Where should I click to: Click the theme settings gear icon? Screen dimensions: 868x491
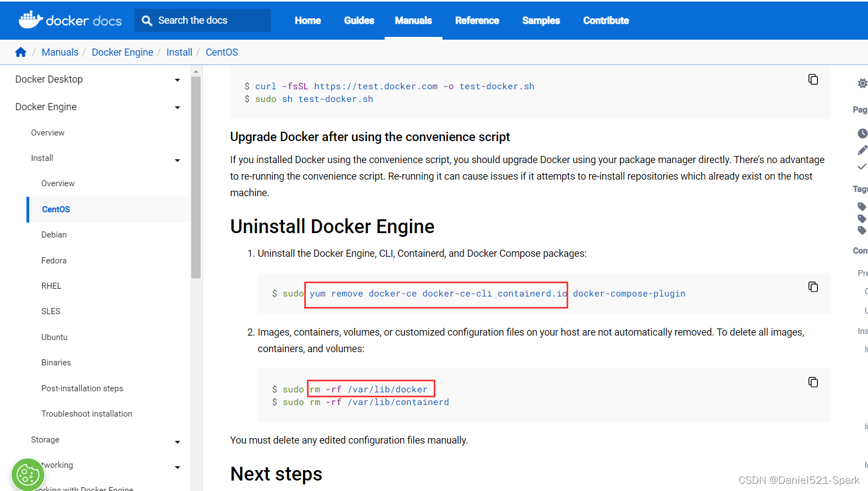coord(862,83)
